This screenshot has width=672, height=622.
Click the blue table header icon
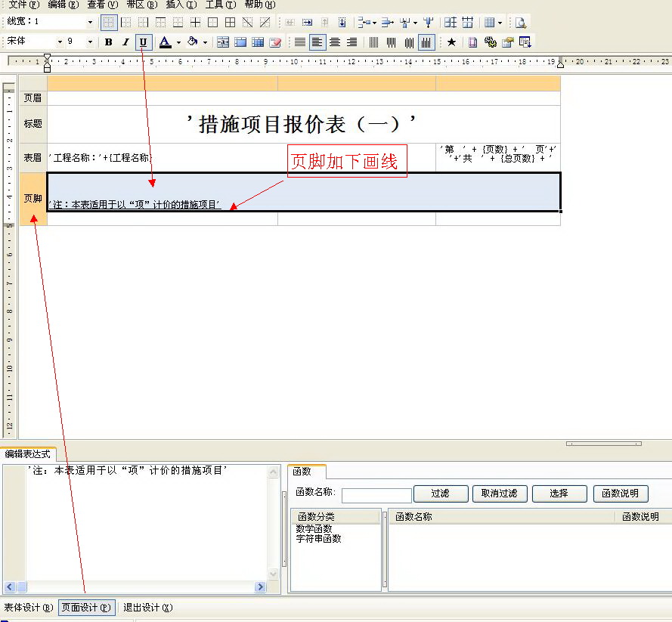click(x=240, y=42)
